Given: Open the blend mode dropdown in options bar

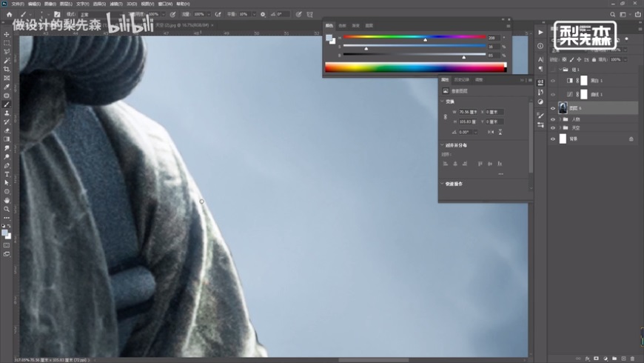Looking at the screenshot, I should click(103, 14).
